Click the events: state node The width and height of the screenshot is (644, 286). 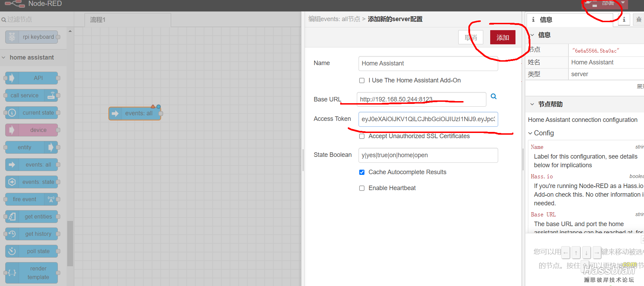click(x=32, y=182)
